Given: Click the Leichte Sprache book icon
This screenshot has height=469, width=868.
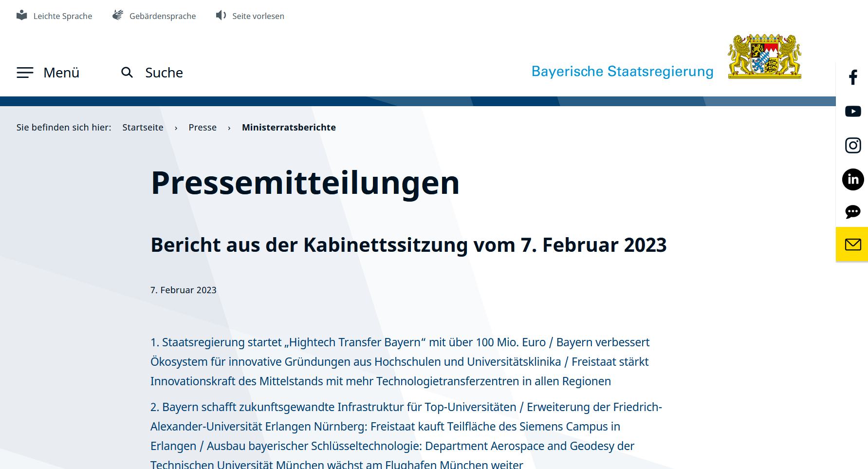Looking at the screenshot, I should point(22,15).
